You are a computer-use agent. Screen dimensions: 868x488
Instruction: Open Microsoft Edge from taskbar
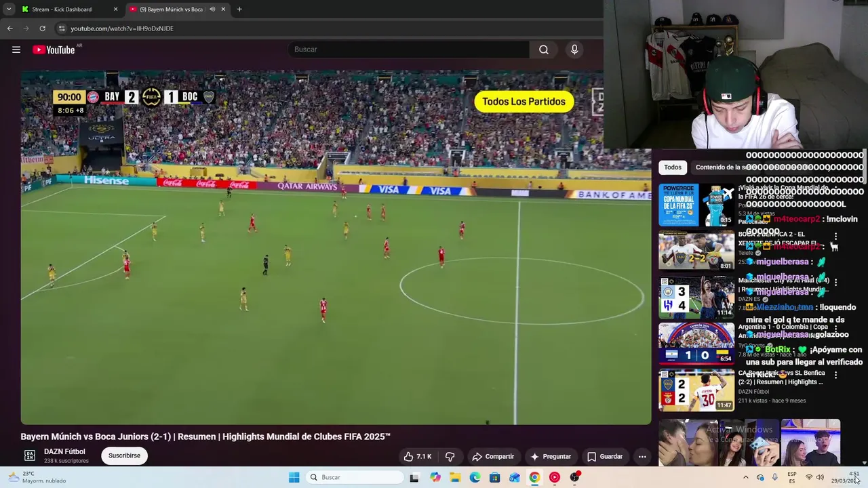(x=475, y=477)
